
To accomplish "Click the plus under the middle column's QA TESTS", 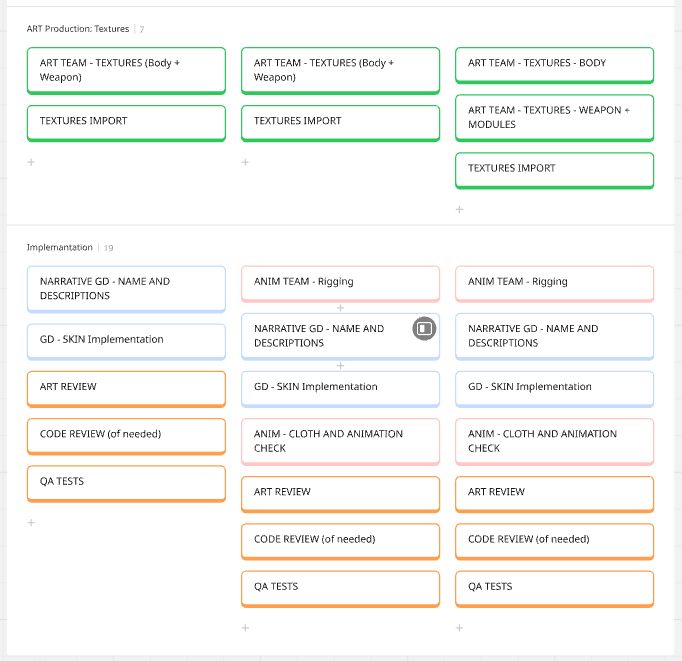I will [245, 628].
